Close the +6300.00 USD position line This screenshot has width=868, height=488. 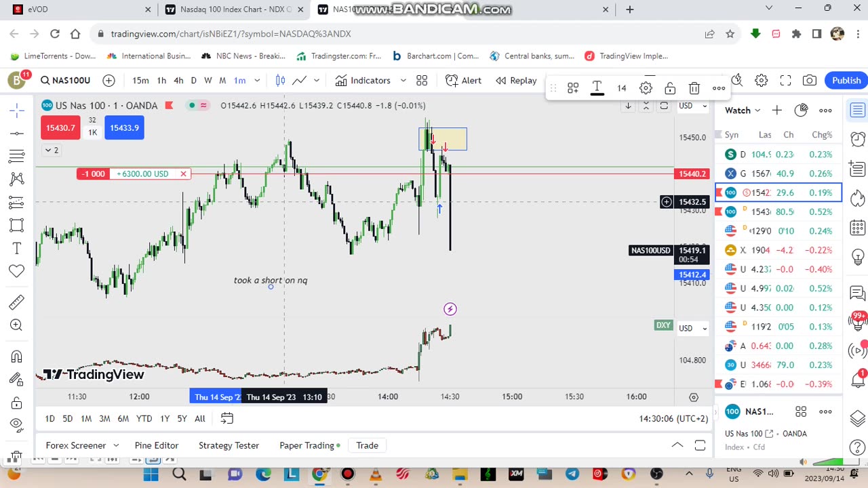[183, 174]
